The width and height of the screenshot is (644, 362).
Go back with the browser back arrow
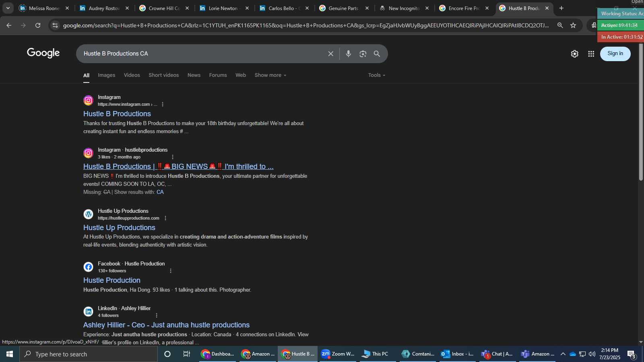(x=9, y=25)
